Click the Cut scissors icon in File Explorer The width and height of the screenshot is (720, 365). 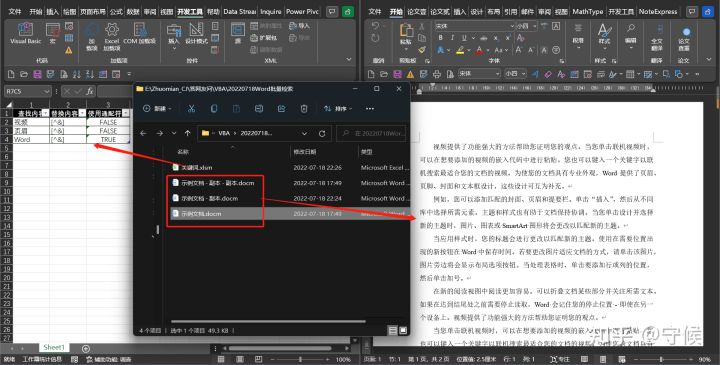coord(191,109)
